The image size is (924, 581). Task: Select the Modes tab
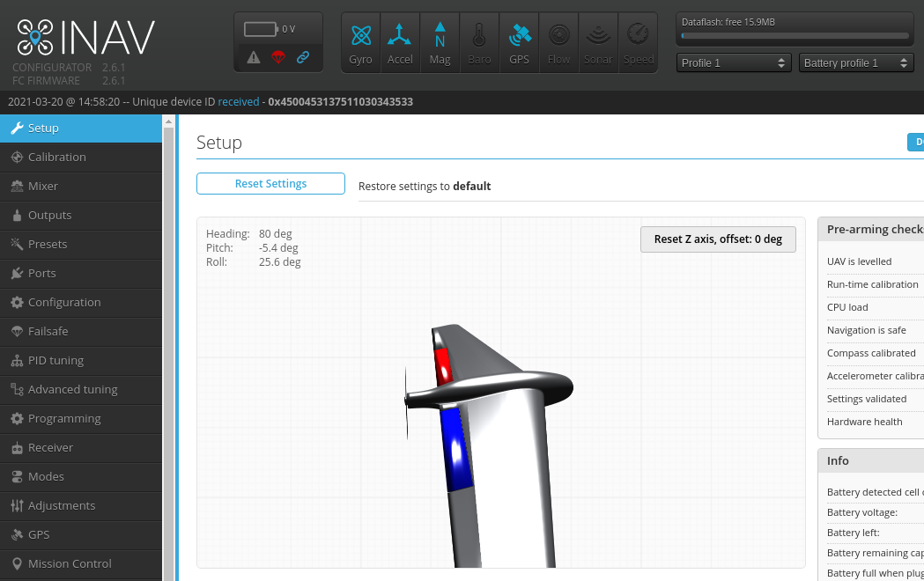pos(81,477)
